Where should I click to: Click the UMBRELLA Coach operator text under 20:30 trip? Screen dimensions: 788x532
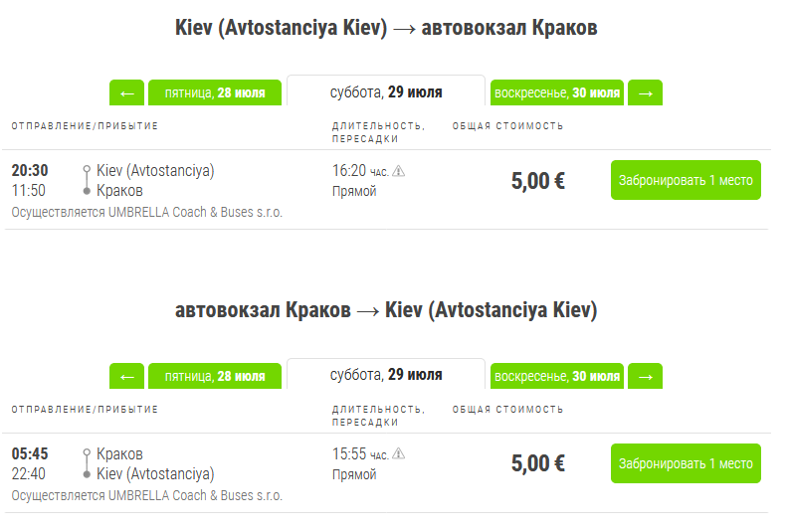click(147, 212)
